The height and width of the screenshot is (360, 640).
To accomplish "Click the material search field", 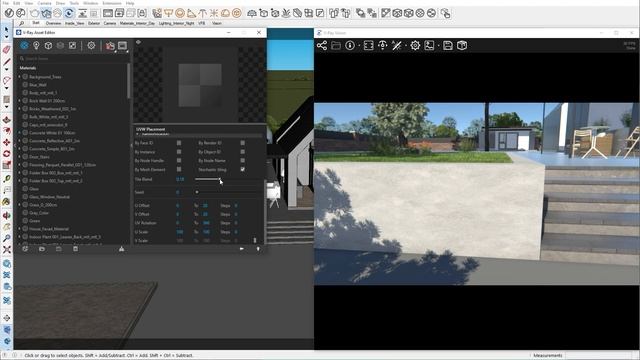I will click(74, 59).
